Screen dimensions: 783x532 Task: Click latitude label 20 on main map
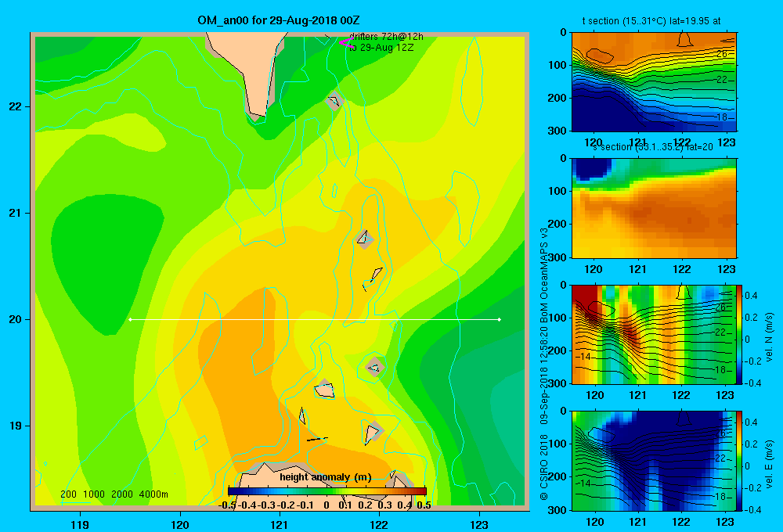[x=16, y=319]
